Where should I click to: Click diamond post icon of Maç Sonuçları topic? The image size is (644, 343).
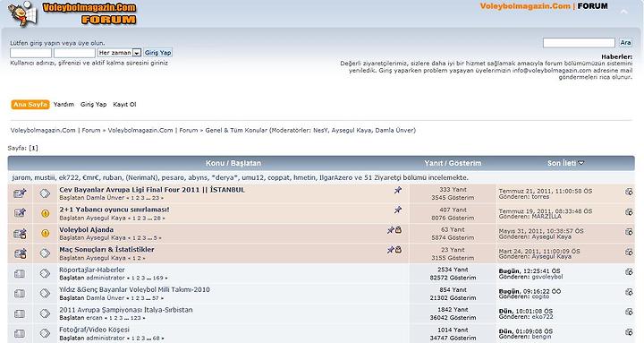(x=45, y=253)
